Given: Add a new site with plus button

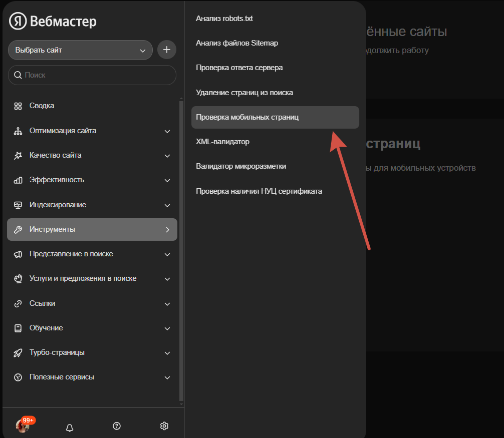Looking at the screenshot, I should pyautogui.click(x=166, y=50).
